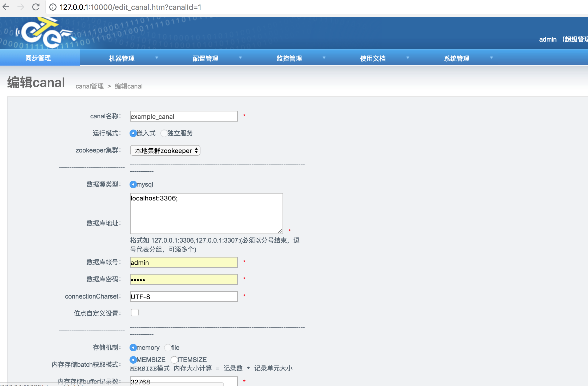Image resolution: width=588 pixels, height=386 pixels.
Task: Click the site info icon in address bar
Action: tap(53, 7)
